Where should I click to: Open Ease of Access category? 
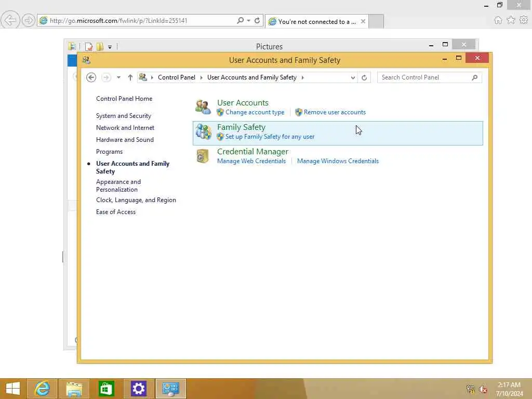coord(116,212)
